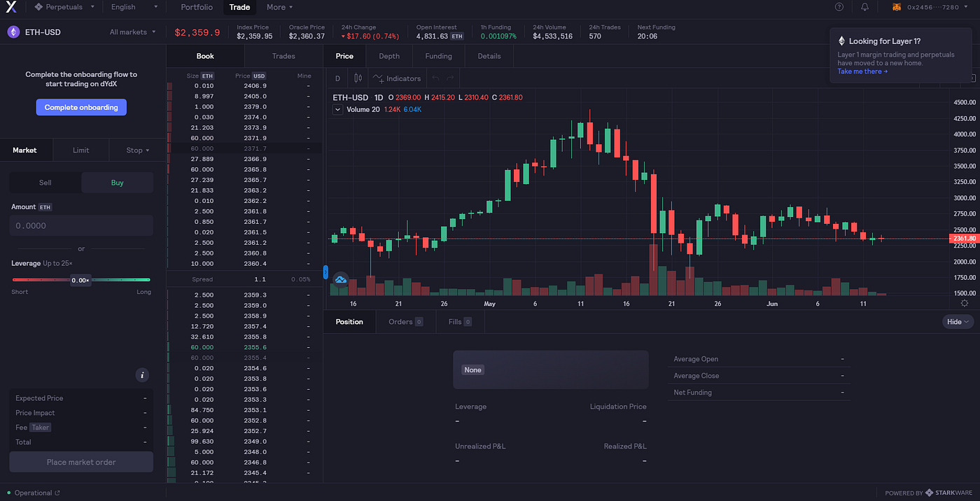This screenshot has height=501, width=980.
Task: Open notifications bell icon
Action: pos(864,7)
